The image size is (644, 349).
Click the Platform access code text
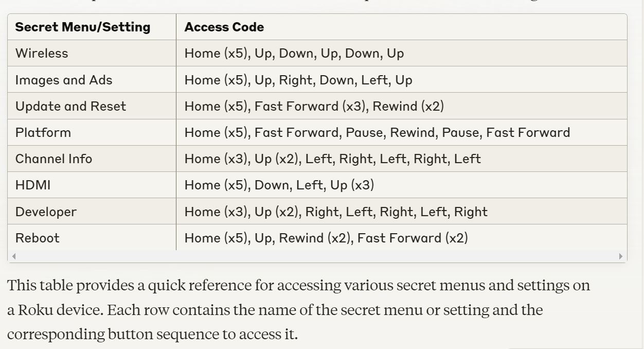pos(377,133)
